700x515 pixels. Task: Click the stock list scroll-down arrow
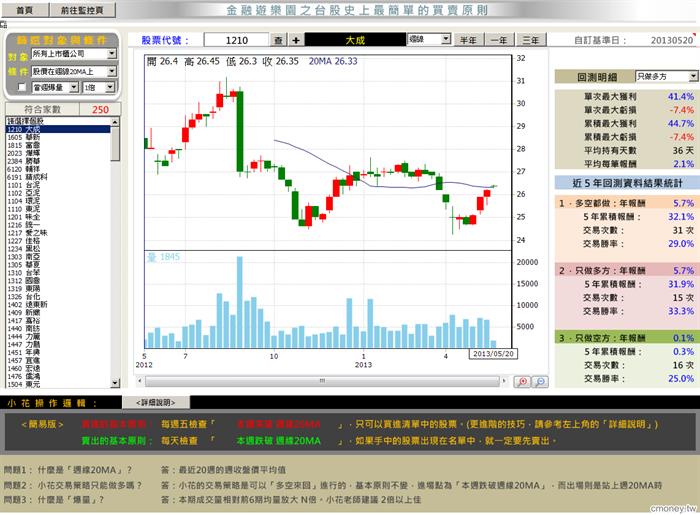pos(115,383)
